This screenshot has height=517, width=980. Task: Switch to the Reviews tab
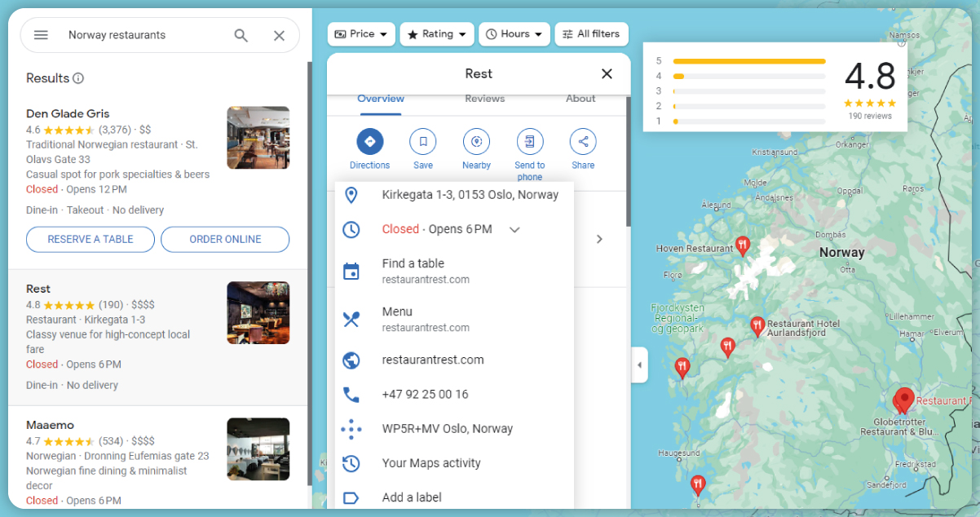[x=485, y=99]
